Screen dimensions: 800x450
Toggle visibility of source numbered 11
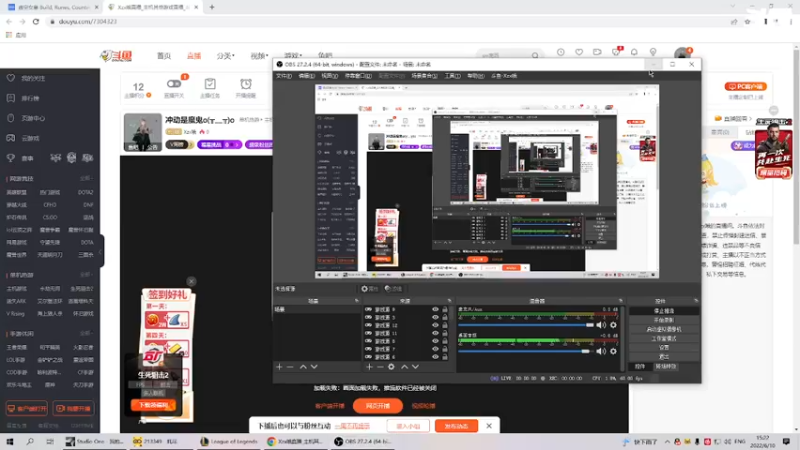point(435,333)
